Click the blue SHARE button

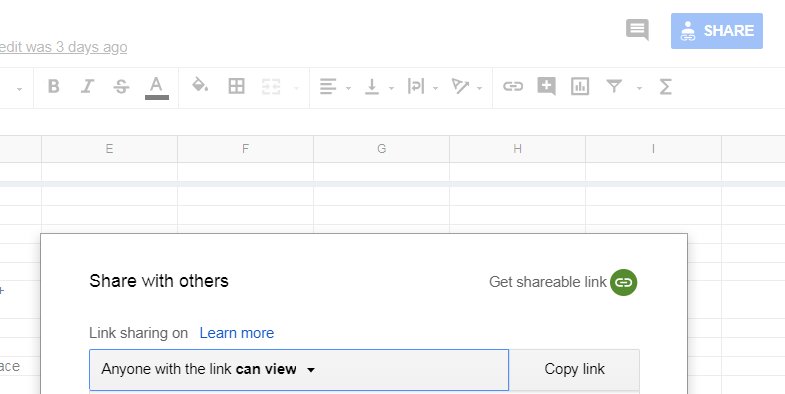716,31
